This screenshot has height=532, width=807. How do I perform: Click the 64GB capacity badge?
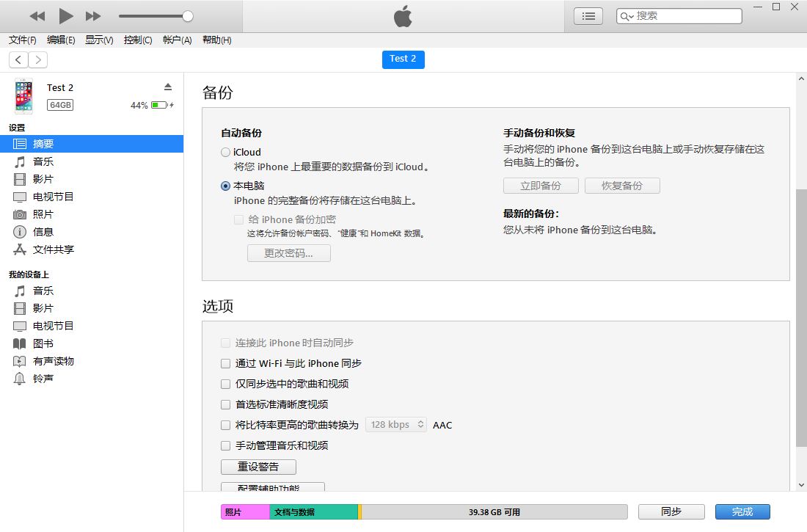click(60, 105)
